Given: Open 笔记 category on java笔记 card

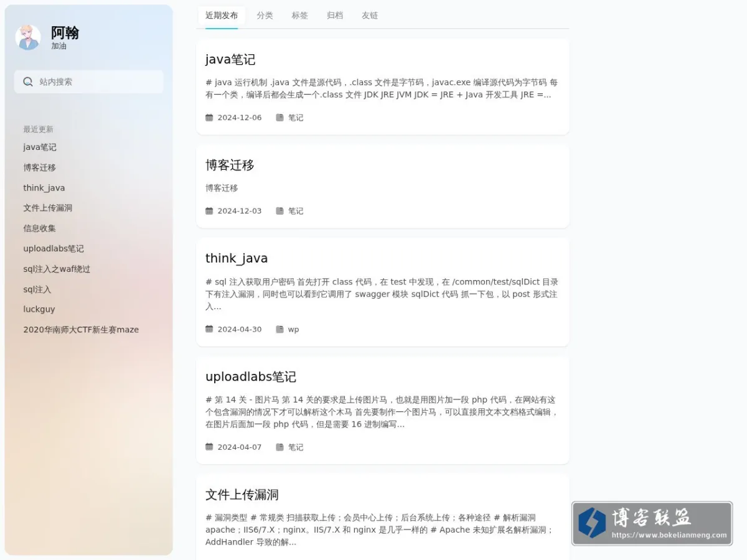Looking at the screenshot, I should pyautogui.click(x=296, y=118).
